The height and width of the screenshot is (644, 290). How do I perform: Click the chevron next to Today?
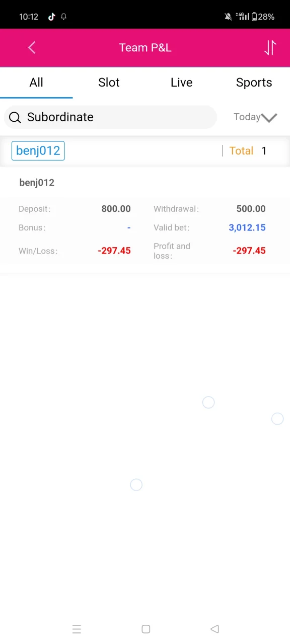click(x=269, y=118)
